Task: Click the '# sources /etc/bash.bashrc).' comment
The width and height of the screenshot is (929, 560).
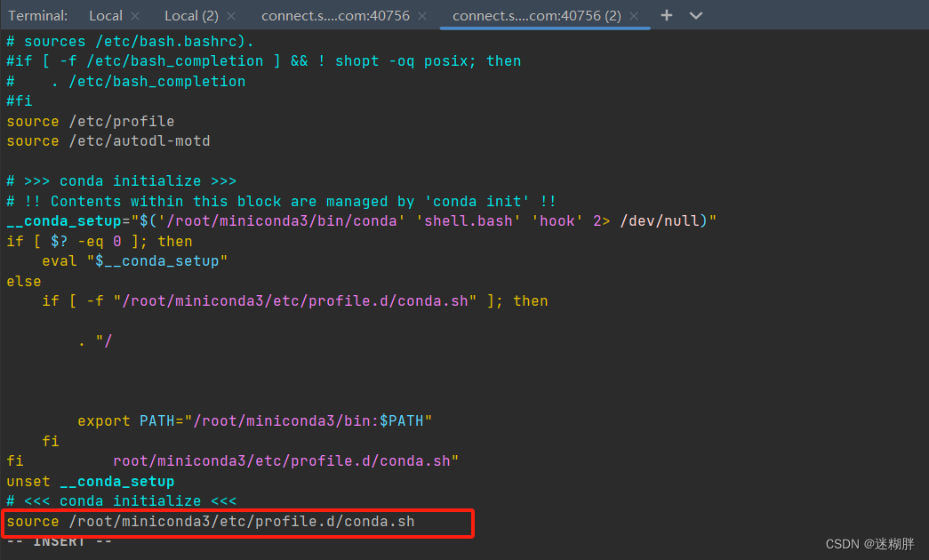Action: (x=131, y=42)
